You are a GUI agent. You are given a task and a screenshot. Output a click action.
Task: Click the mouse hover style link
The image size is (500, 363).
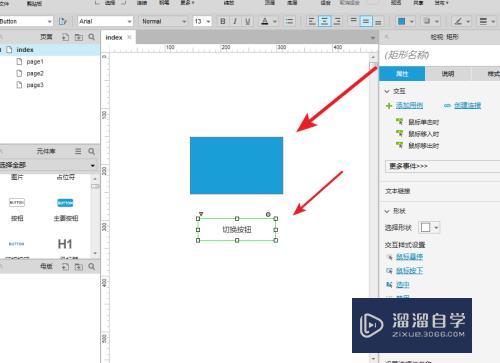pyautogui.click(x=409, y=257)
